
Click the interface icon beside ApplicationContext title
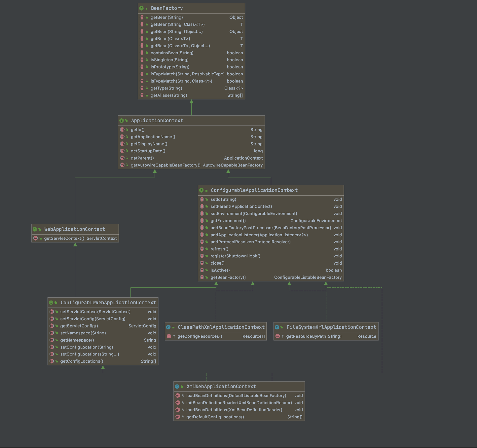[x=122, y=121]
